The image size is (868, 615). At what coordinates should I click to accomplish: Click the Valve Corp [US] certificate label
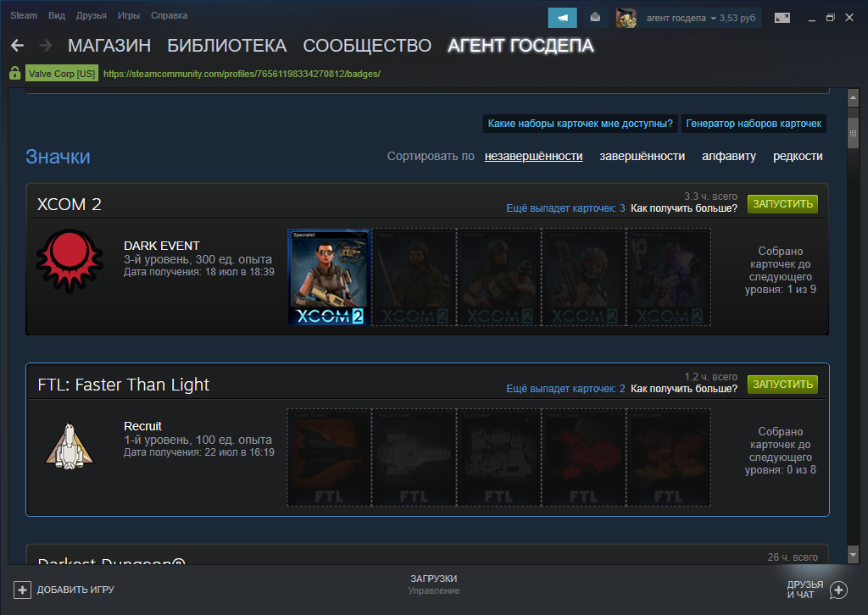pyautogui.click(x=62, y=74)
